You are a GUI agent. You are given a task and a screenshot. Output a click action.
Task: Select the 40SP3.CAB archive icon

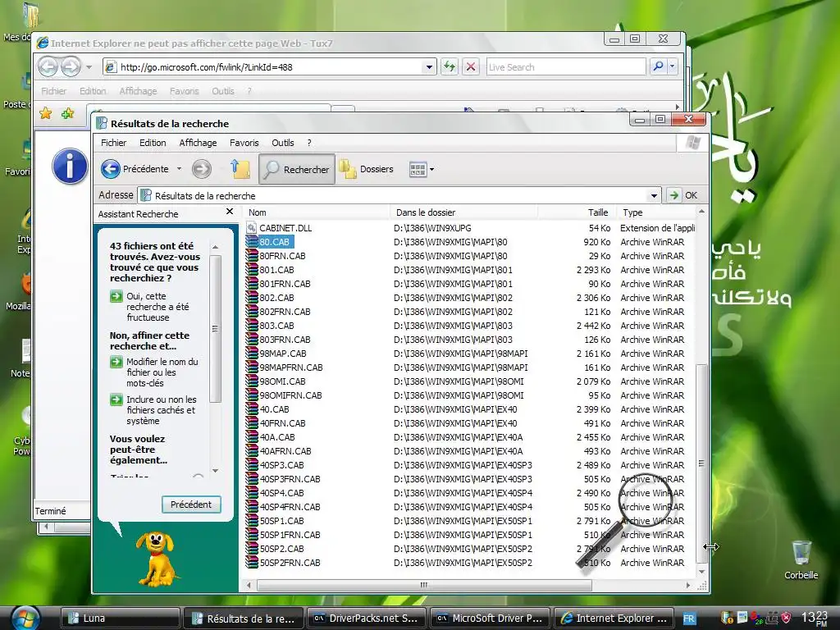click(252, 464)
